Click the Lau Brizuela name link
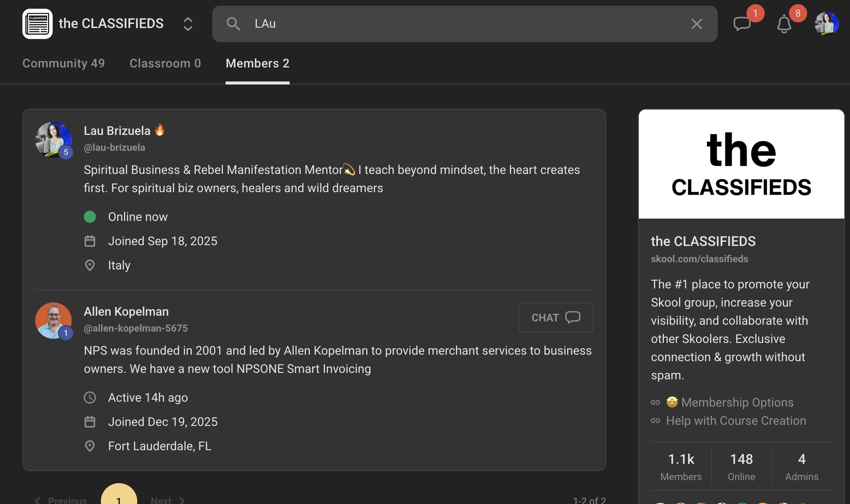Image resolution: width=850 pixels, height=504 pixels. (117, 131)
